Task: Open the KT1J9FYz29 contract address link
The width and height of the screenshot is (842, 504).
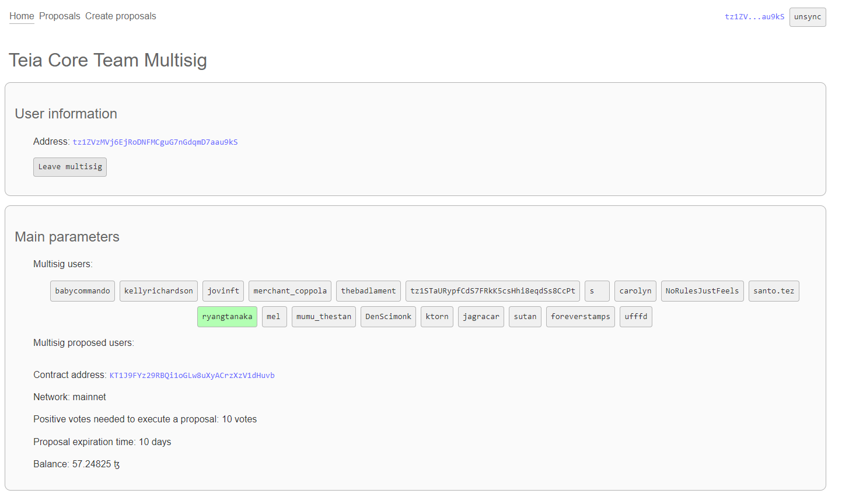Action: 192,376
